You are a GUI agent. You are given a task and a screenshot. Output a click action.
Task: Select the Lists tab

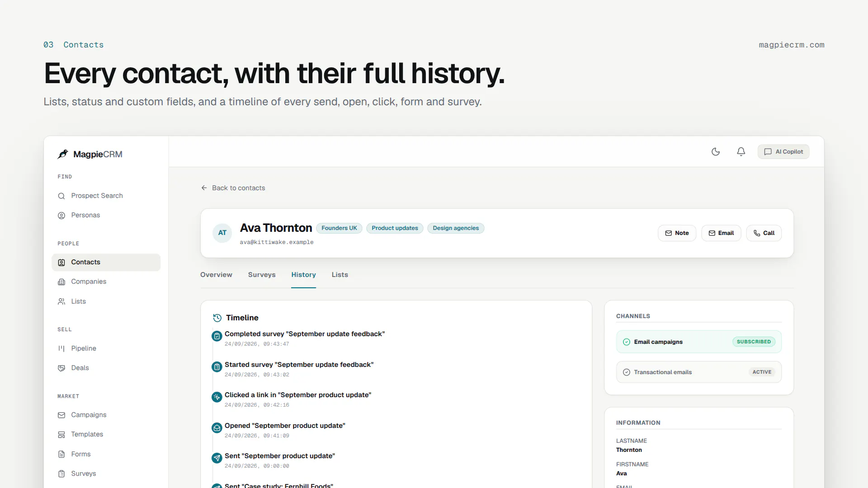click(340, 275)
